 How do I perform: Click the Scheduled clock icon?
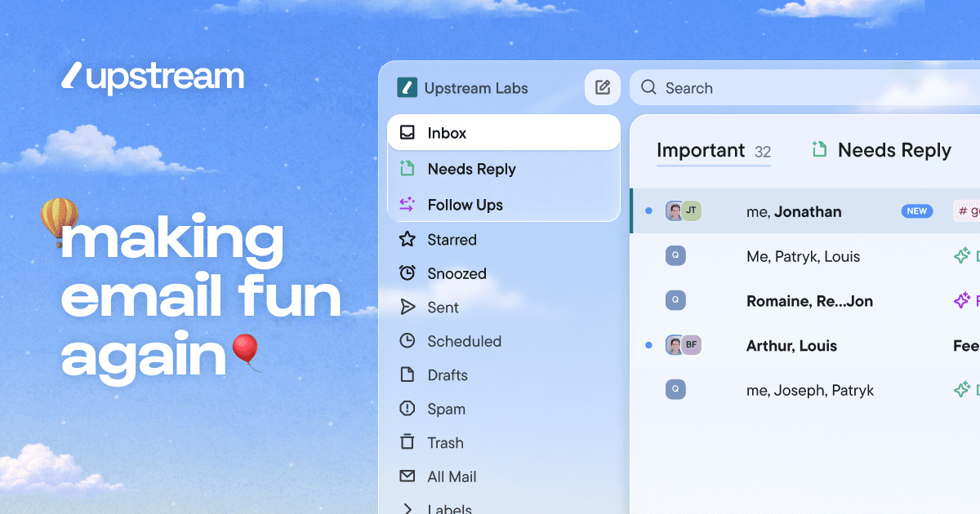[407, 340]
